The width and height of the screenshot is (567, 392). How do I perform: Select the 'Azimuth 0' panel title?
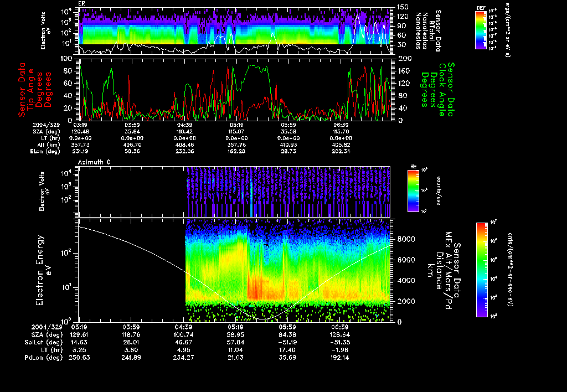click(94, 162)
